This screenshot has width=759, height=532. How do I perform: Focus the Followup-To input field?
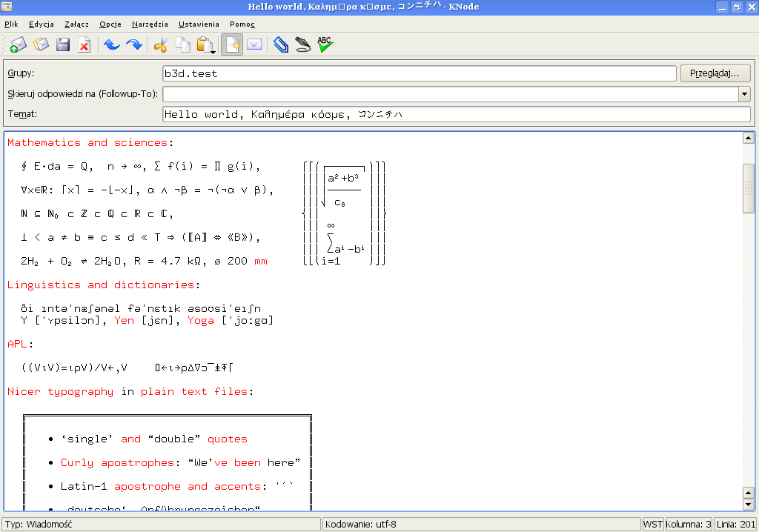click(451, 94)
